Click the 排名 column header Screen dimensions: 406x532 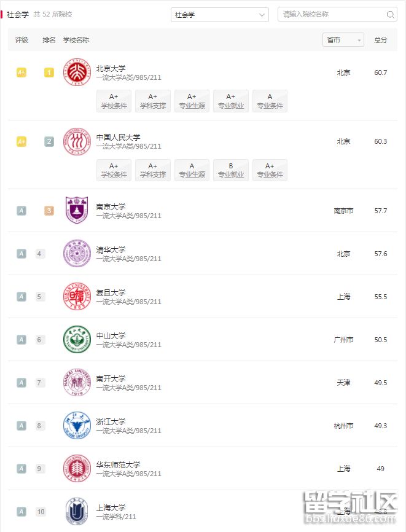pos(49,40)
